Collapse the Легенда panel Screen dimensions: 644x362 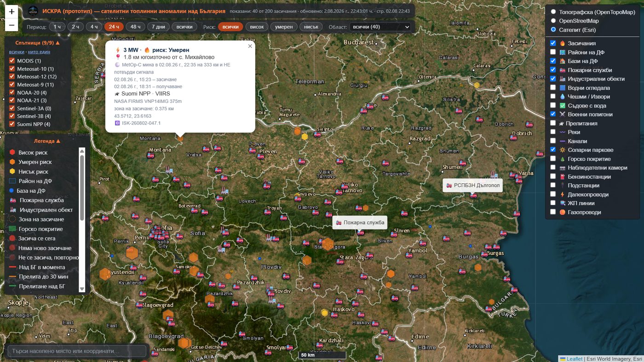[x=47, y=141]
